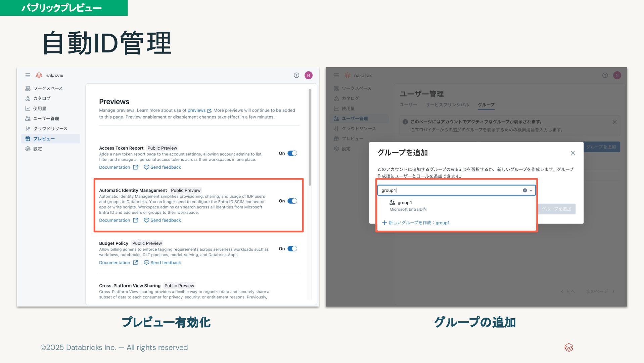Toggle Automatic Identity Management switch

pos(292,201)
